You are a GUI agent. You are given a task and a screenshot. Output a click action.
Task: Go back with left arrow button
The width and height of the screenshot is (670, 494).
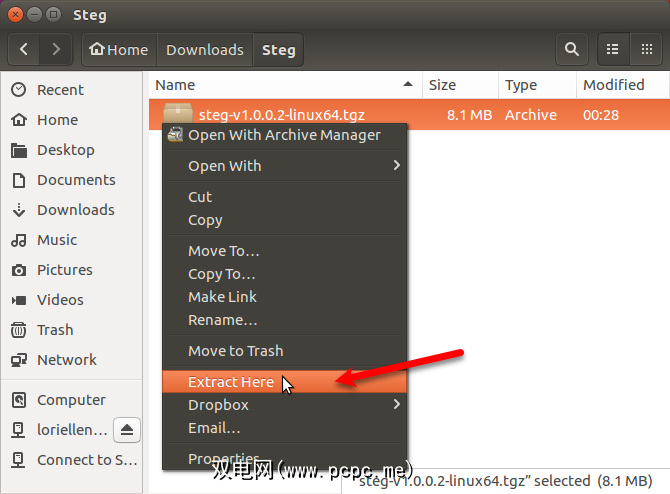(x=24, y=50)
